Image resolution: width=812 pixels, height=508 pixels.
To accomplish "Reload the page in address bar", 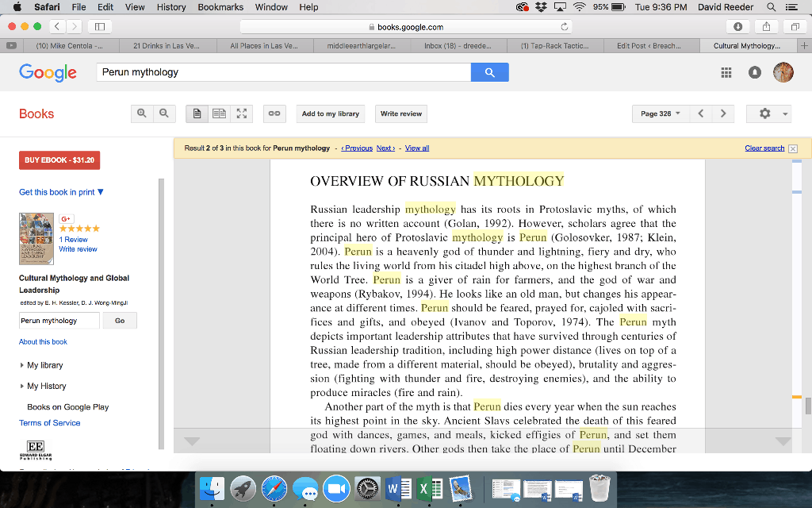I will click(x=564, y=26).
